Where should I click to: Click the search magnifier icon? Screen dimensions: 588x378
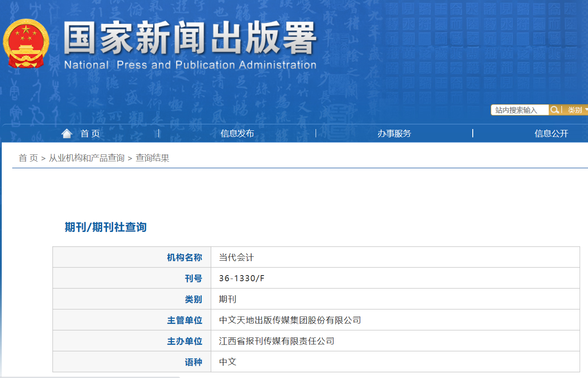554,110
